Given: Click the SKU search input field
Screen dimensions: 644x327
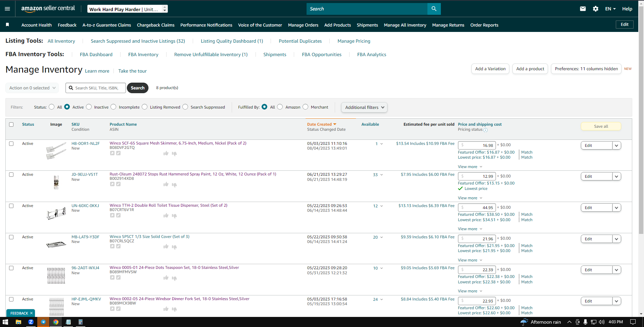Looking at the screenshot, I should click(96, 88).
